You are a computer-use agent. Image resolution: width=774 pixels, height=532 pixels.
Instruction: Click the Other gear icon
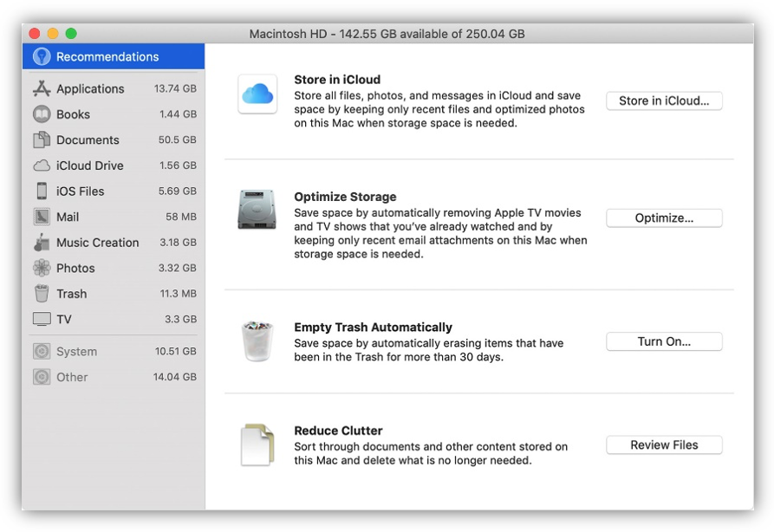tap(42, 377)
